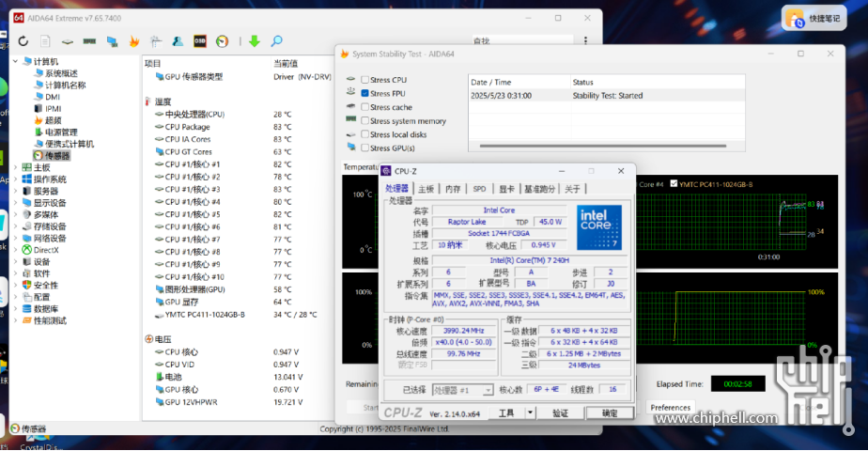This screenshot has width=868, height=451.
Task: Expand the 网络设备 tree node
Action: pyautogui.click(x=15, y=238)
